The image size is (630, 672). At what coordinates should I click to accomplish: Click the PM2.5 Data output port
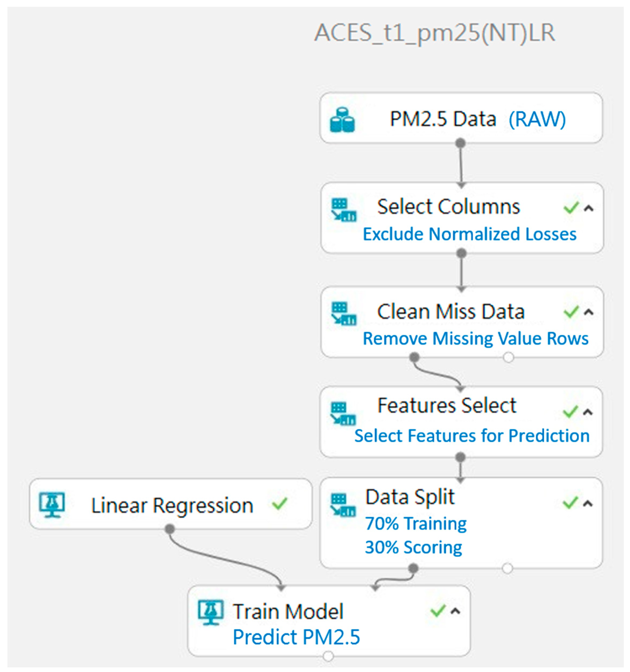click(x=460, y=143)
